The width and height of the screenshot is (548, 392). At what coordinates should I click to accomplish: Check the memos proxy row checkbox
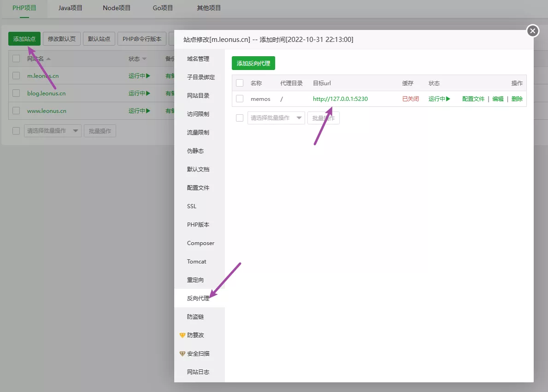pos(240,99)
